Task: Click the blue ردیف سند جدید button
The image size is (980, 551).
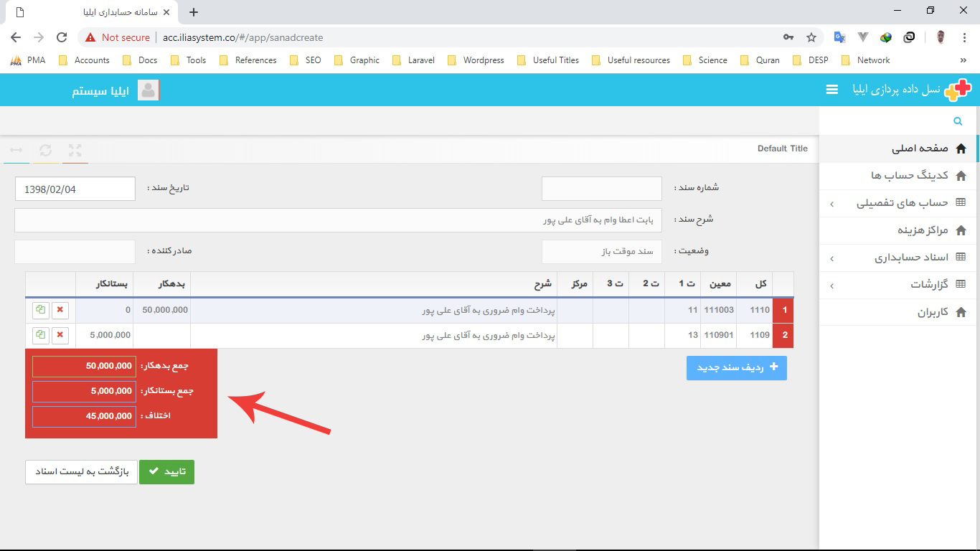Action: click(736, 367)
